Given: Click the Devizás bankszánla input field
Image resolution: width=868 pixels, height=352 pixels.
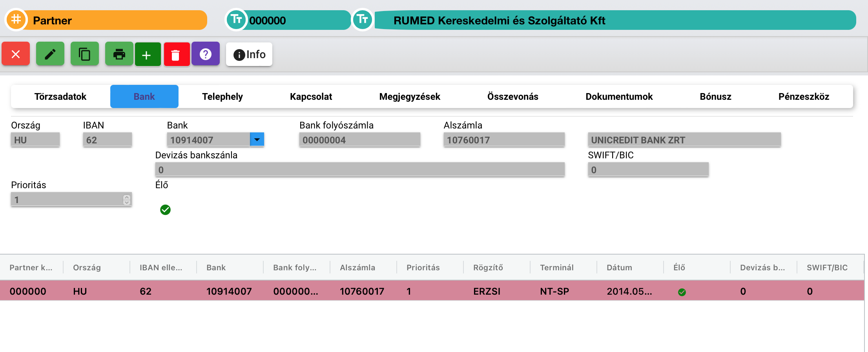Looking at the screenshot, I should pos(360,170).
